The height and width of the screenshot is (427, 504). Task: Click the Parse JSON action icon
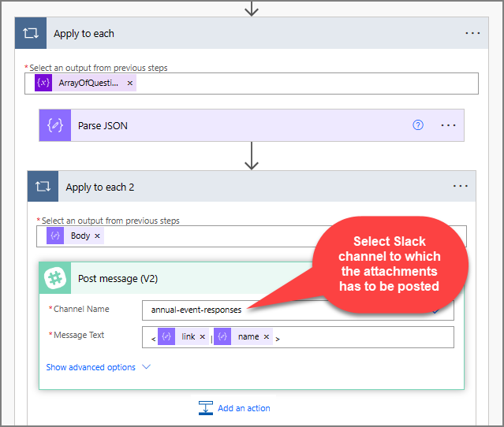coord(55,125)
